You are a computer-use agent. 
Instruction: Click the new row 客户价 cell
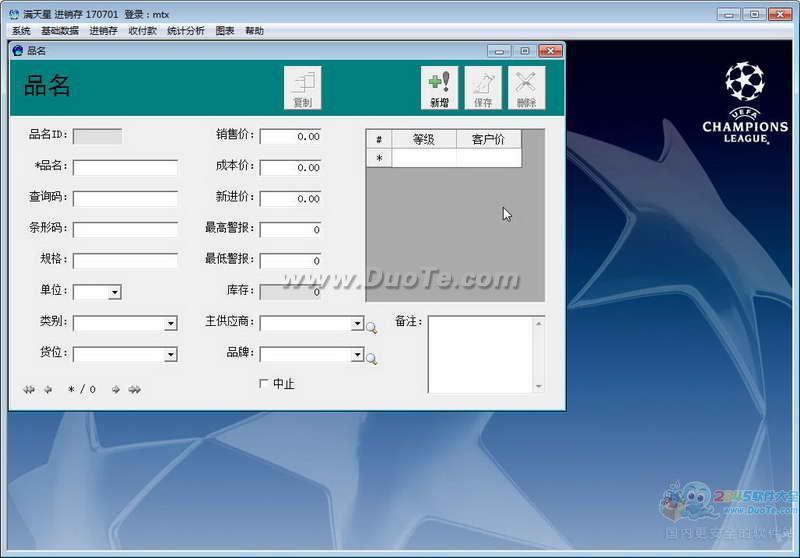489,158
